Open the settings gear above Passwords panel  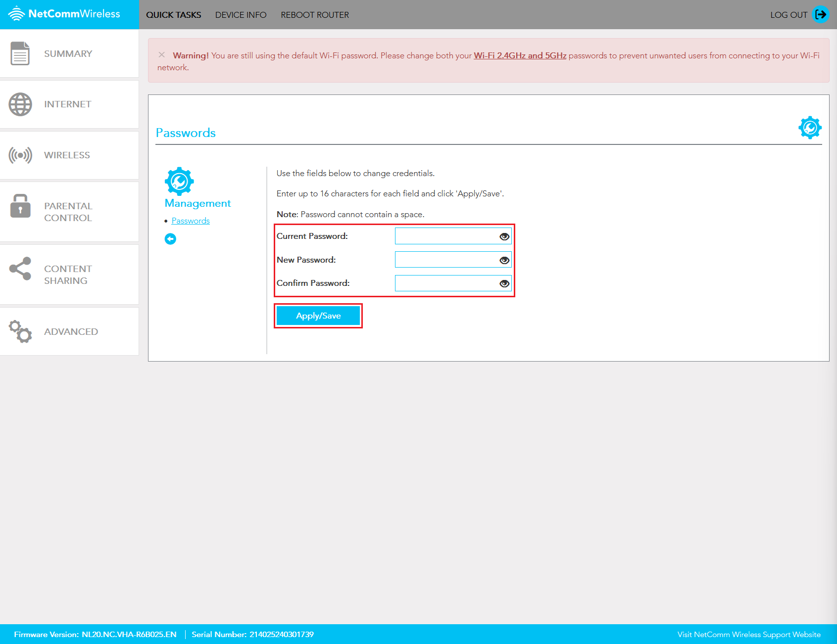810,127
